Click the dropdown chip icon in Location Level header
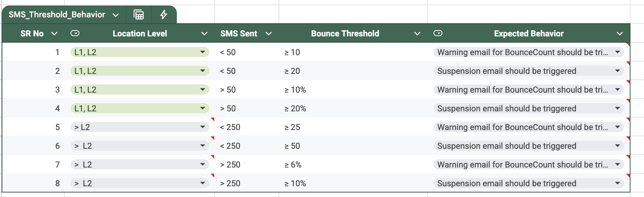This screenshot has width=644, height=197. [75, 33]
